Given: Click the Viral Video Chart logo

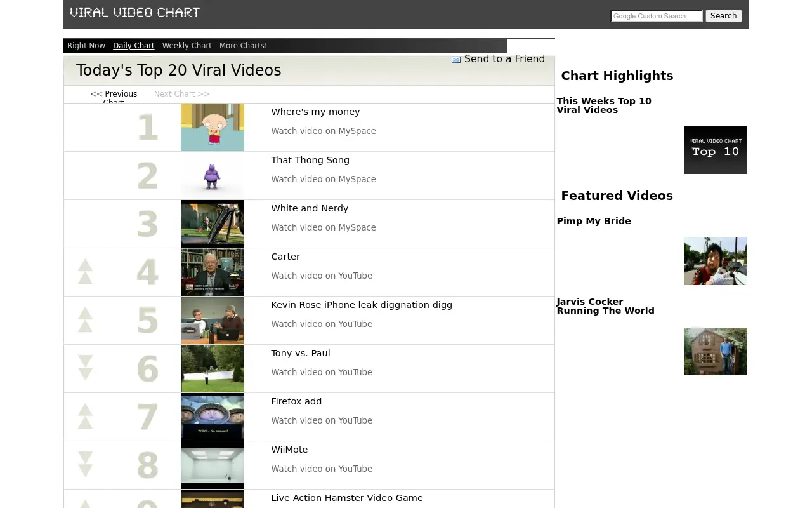Looking at the screenshot, I should coord(135,13).
